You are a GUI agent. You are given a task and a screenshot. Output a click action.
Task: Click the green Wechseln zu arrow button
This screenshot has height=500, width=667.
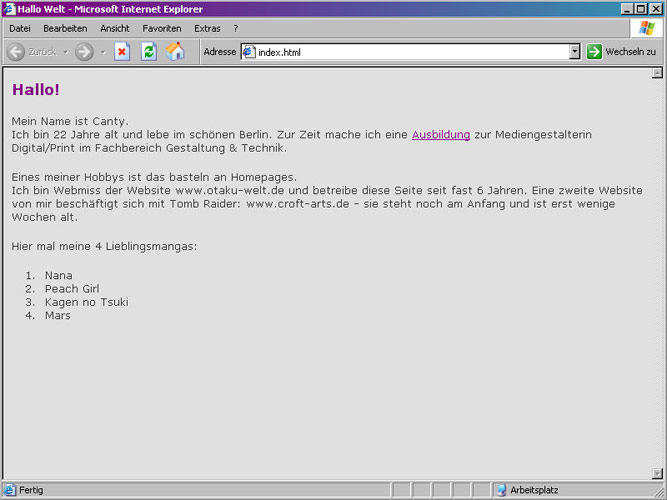[594, 52]
